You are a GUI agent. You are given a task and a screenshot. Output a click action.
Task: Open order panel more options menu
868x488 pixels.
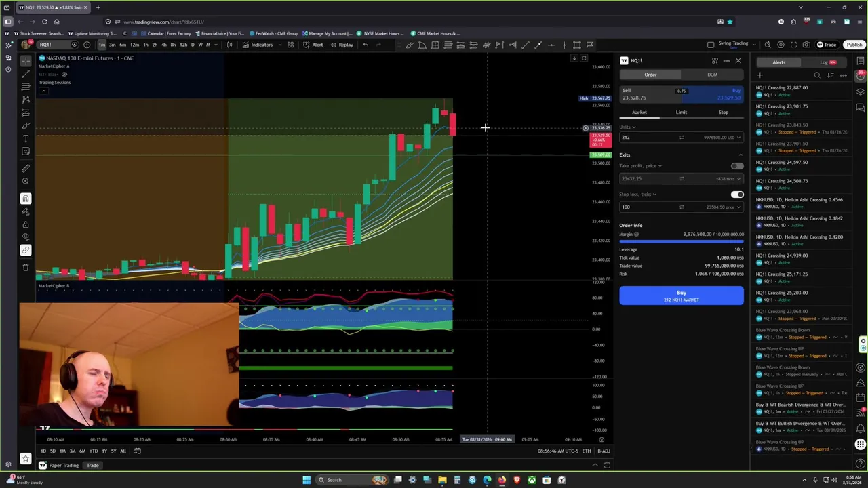point(726,61)
